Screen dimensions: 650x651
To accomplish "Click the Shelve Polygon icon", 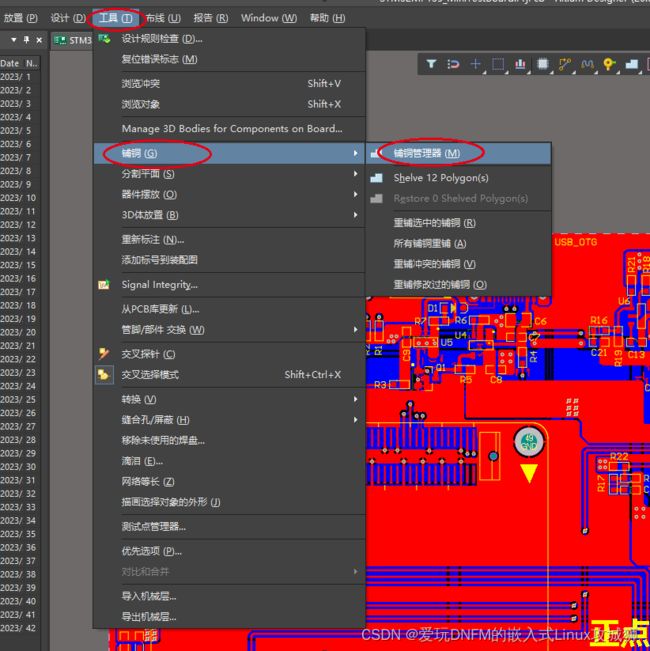I will [376, 178].
